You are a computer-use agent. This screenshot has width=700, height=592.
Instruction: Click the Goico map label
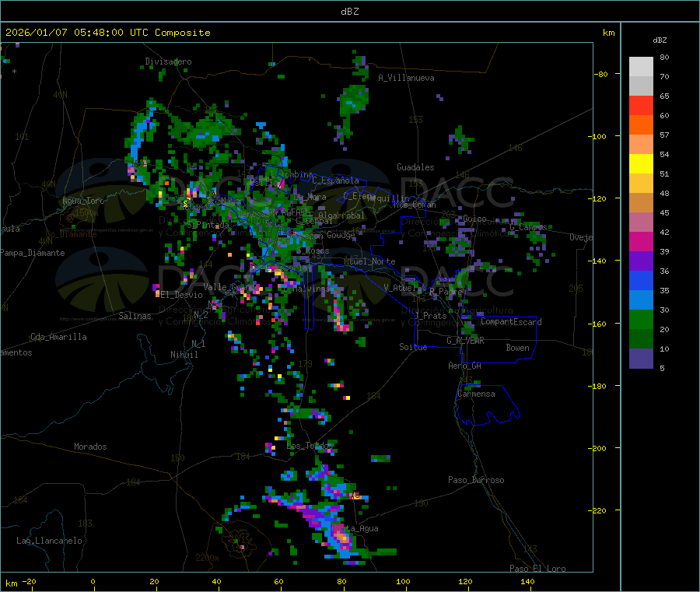click(474, 219)
